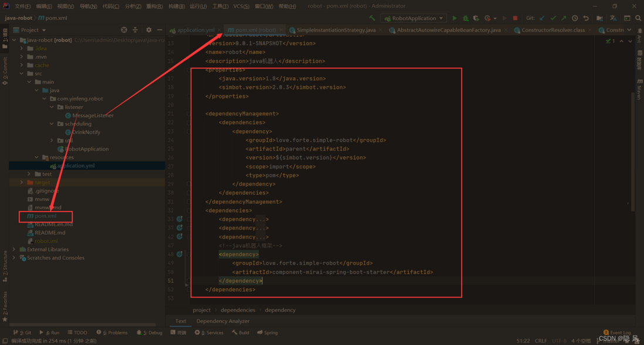Switch to application.yml editor tab
The image size is (644, 345).
pyautogui.click(x=195, y=30)
